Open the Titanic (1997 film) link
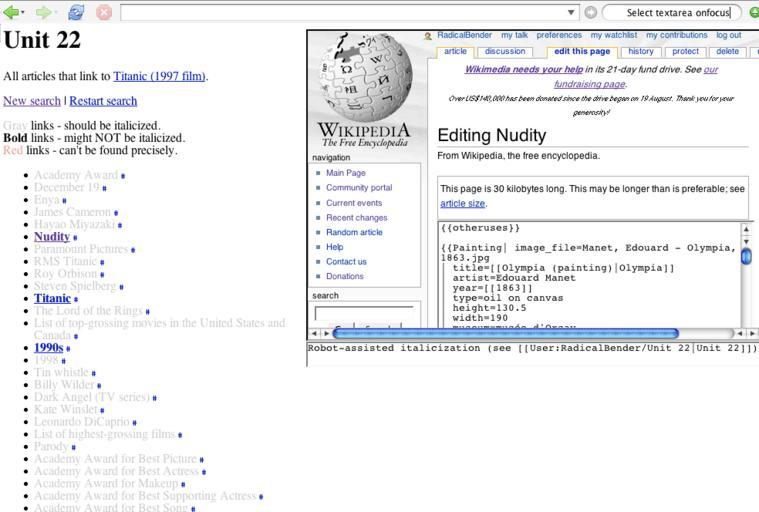 coord(159,76)
